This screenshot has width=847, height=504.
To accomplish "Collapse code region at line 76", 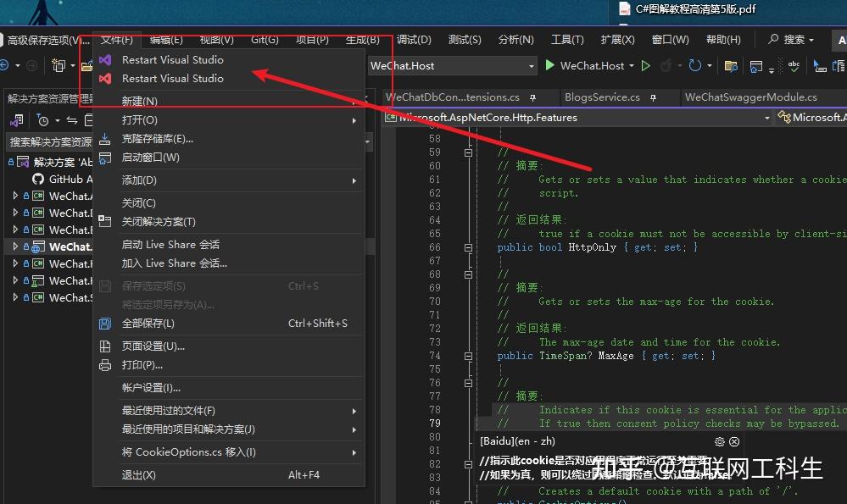I will (x=468, y=383).
